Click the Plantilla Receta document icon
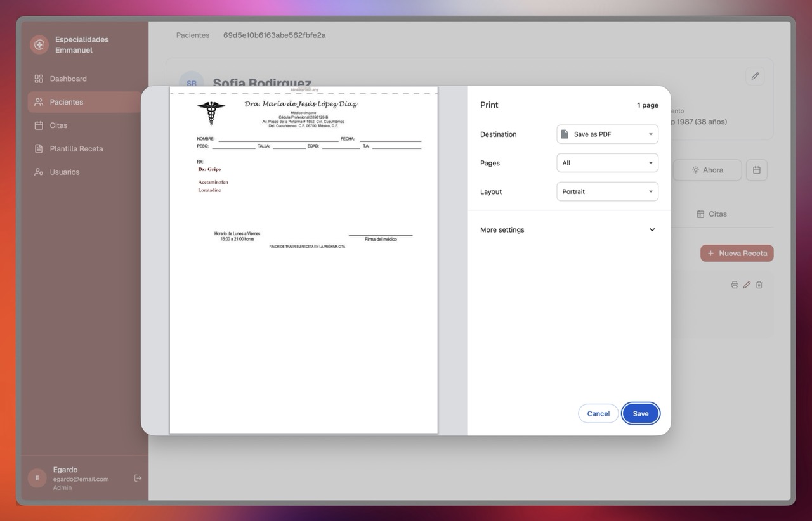This screenshot has width=812, height=521. click(39, 149)
